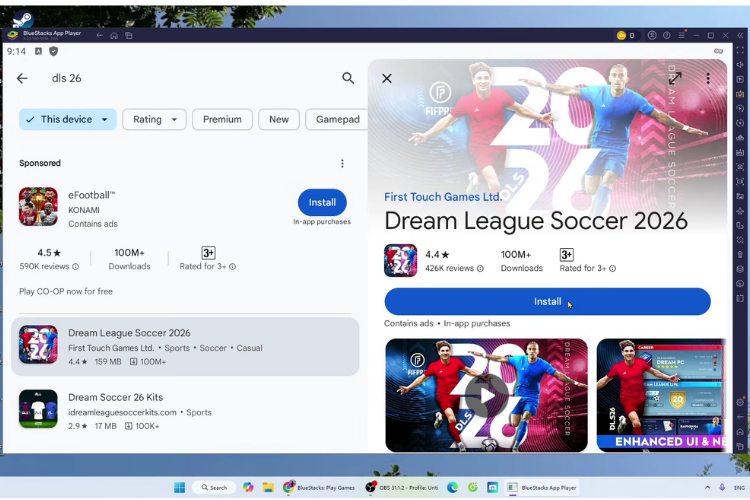The width and height of the screenshot is (750, 500).
Task: Play the Dream League Soccer trailer video
Action: (x=486, y=395)
